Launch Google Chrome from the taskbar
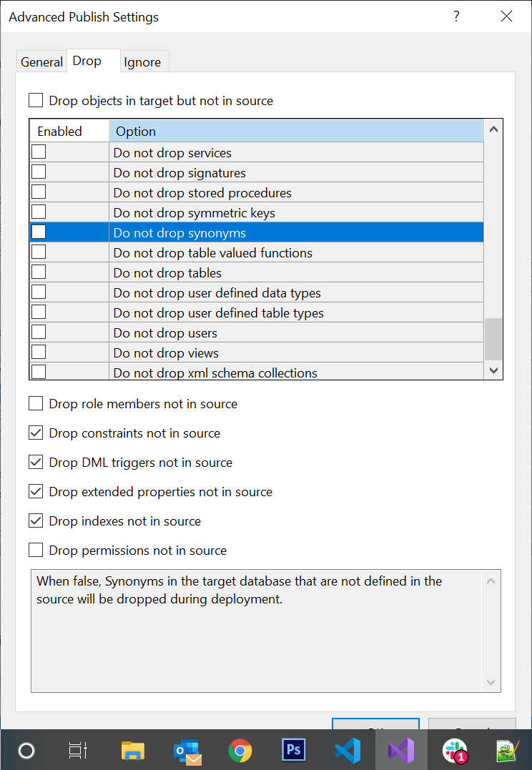 coord(240,750)
